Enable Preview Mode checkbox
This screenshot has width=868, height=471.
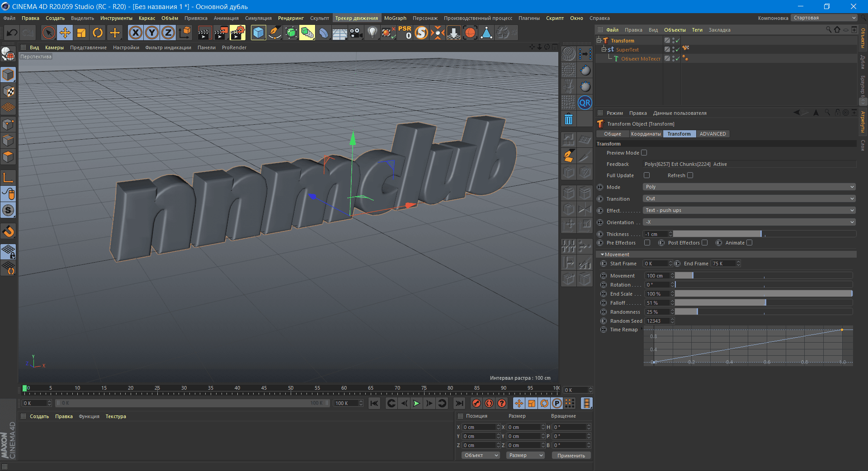[644, 153]
